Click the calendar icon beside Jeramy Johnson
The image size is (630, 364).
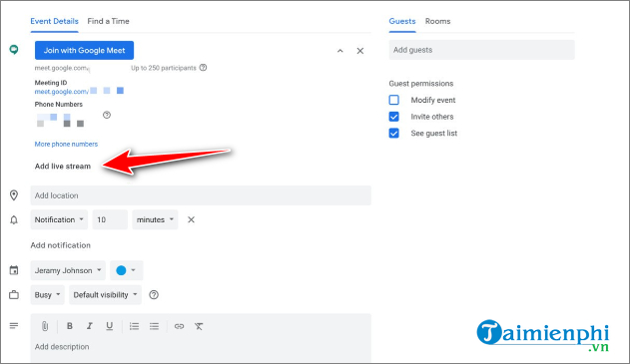pos(14,270)
